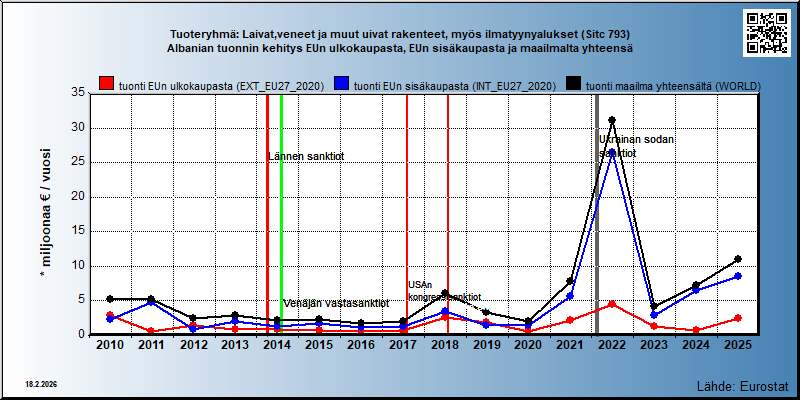The image size is (800, 400).
Task: Click the x-axis label 2014
Action: [278, 345]
